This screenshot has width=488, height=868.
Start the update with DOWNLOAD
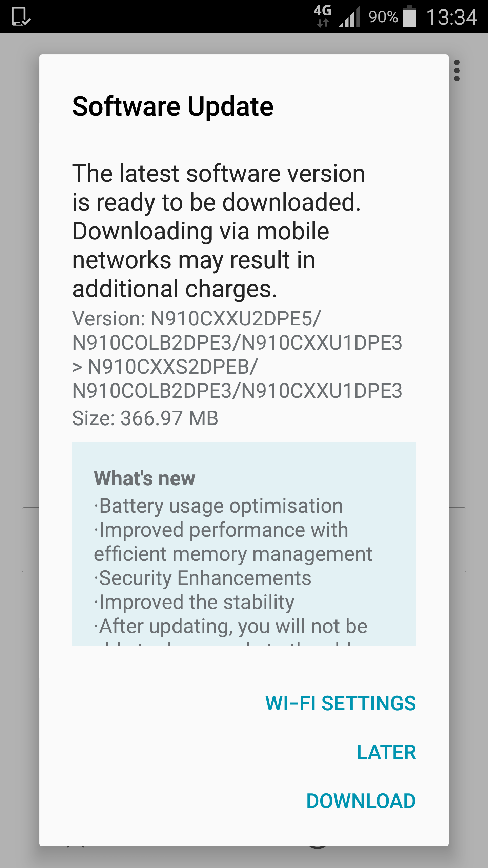(361, 801)
